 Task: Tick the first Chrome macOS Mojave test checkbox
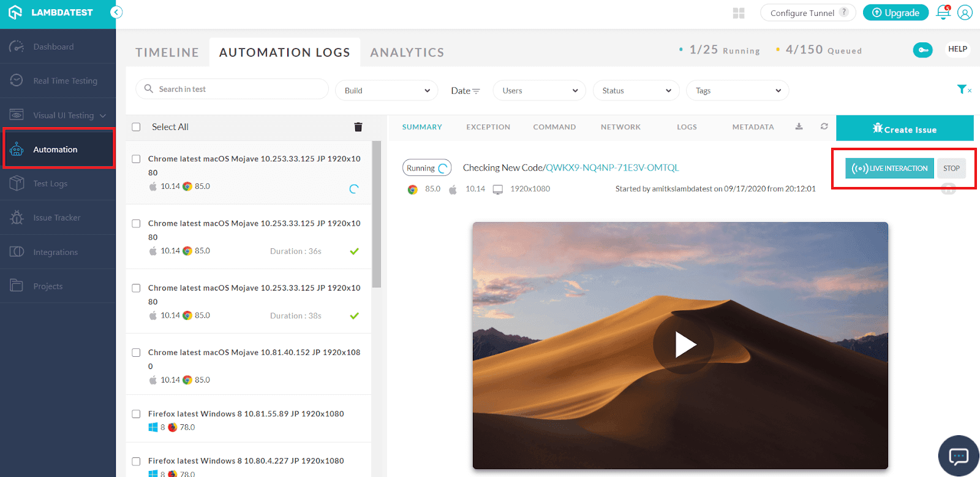click(x=137, y=159)
